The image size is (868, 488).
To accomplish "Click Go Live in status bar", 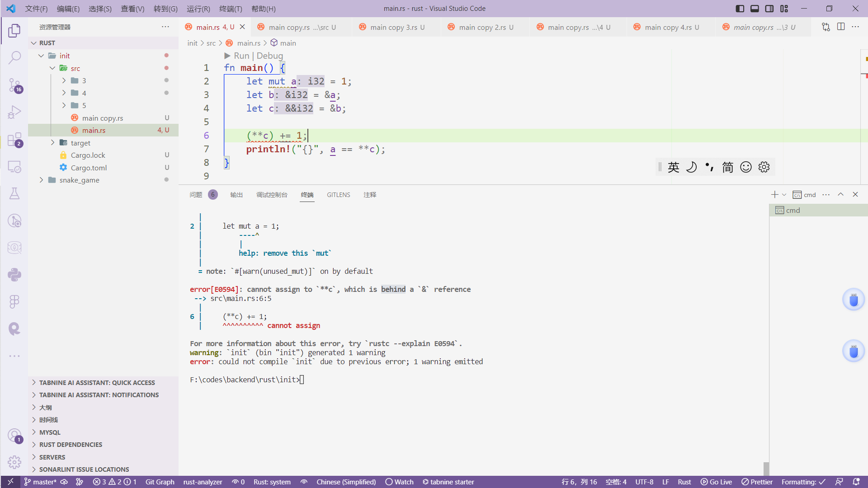I will [x=717, y=482].
